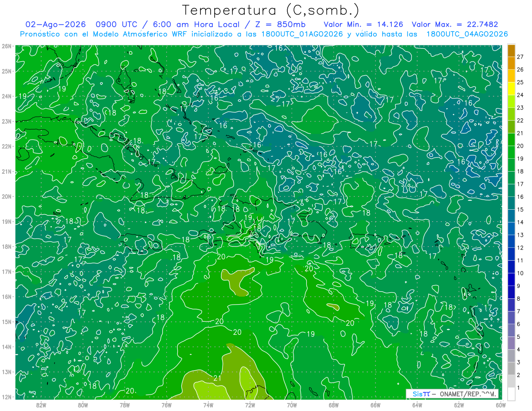Click the color bar scale label 12
The image size is (532, 411).
[521, 248]
